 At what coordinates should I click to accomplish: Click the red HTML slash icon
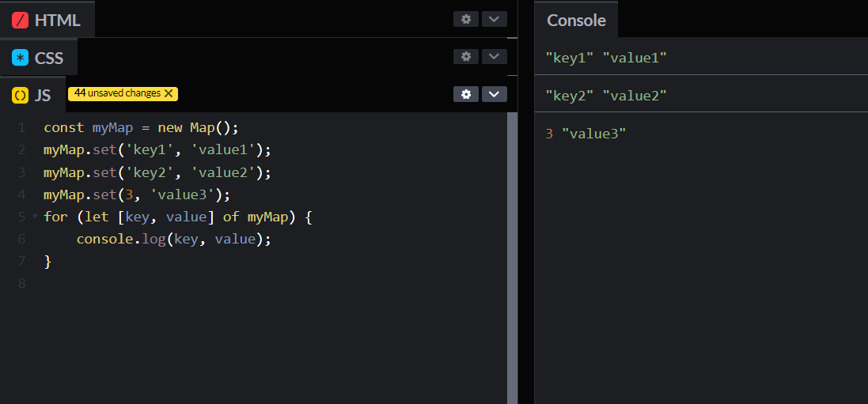point(21,20)
